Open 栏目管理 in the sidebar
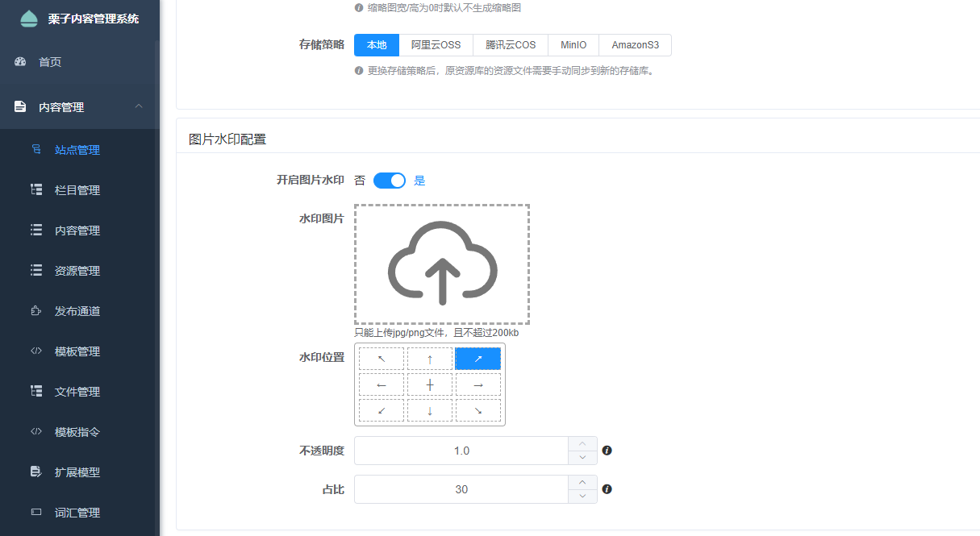Image resolution: width=980 pixels, height=536 pixels. tap(77, 190)
